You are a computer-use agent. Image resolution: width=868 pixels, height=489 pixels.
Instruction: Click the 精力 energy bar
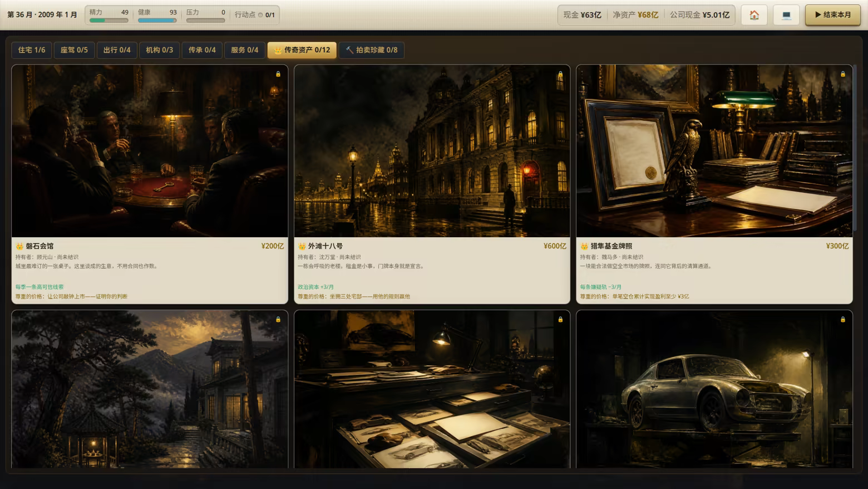109,21
